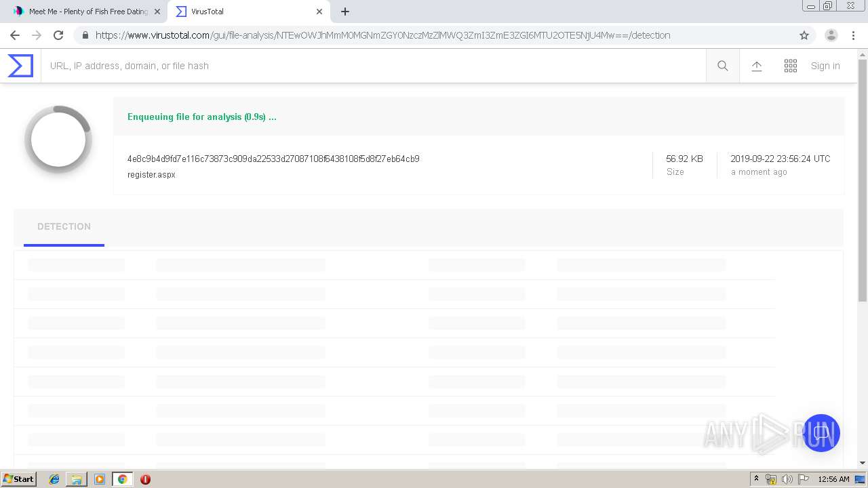Bookmark this page with the star
The height and width of the screenshot is (488, 868).
[x=804, y=35]
